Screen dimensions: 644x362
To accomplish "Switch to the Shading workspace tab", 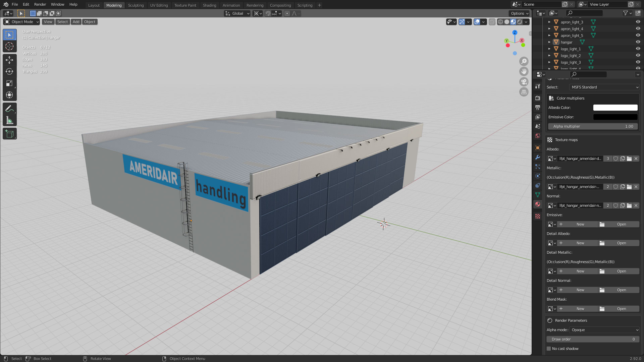I will (209, 5).
